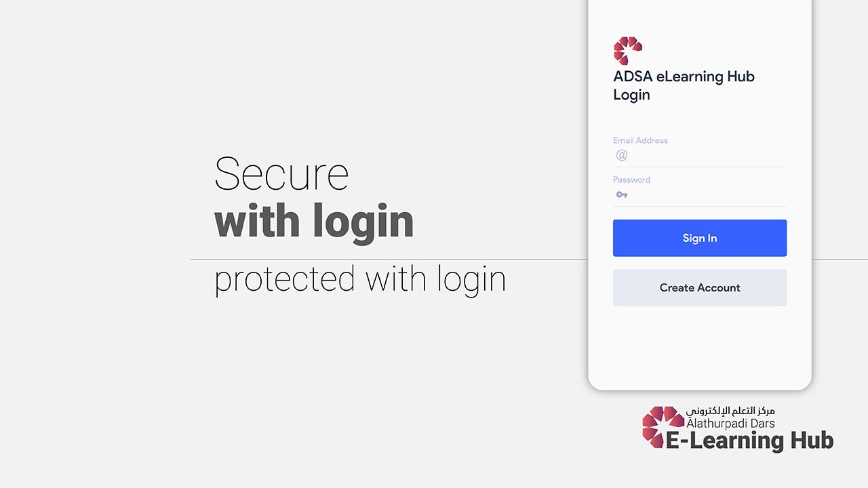Click the ADSA eLearning Hub Login heading

point(684,85)
